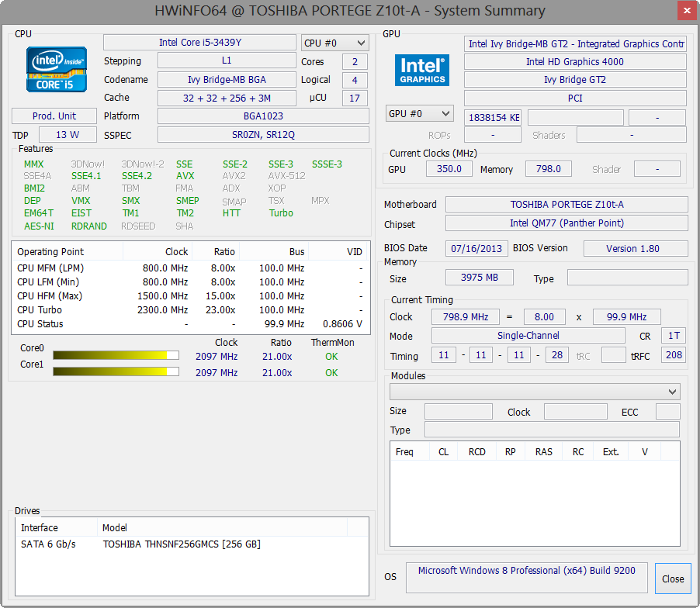Click the Memory Size 3975 MB field
Screen dimensions: 700x608
click(480, 278)
